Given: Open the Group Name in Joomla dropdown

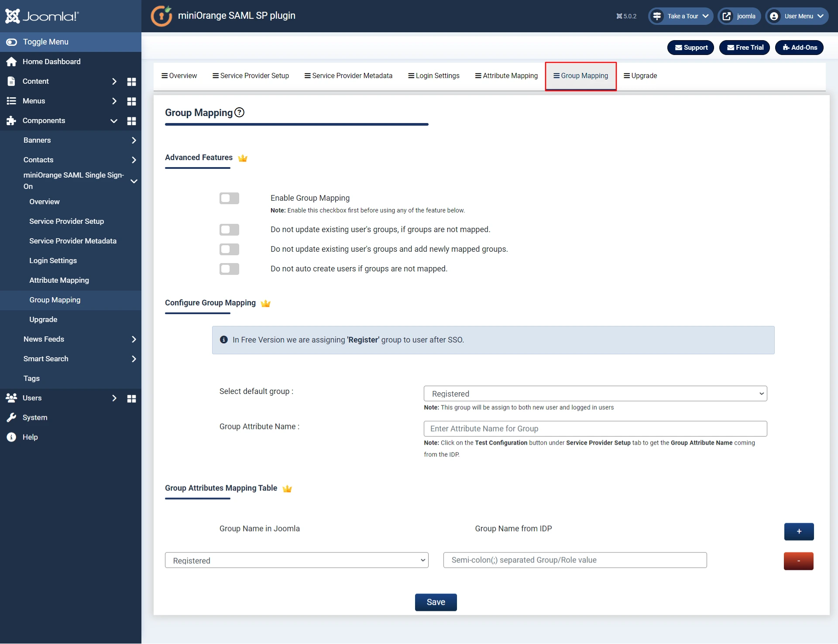Looking at the screenshot, I should [x=297, y=560].
